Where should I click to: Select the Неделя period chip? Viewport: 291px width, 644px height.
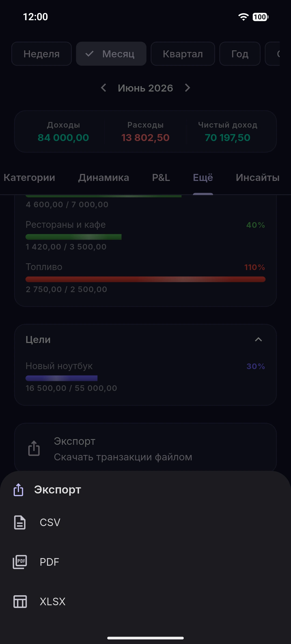[41, 54]
